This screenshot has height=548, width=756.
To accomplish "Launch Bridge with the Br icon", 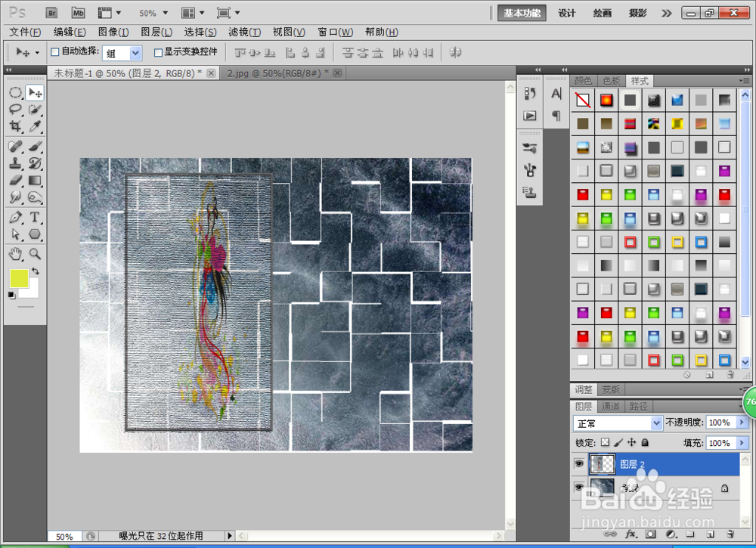I will coord(51,13).
